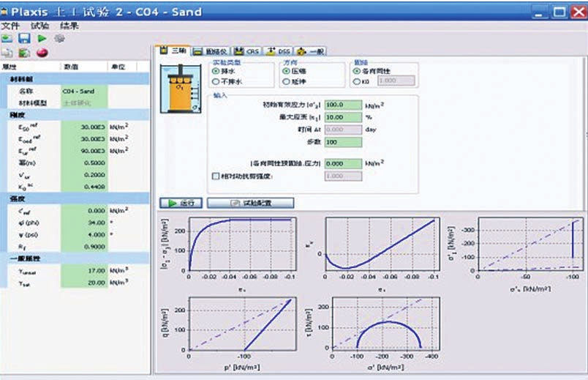The image size is (588, 380).
Task: Click the 运行 (Run) button
Action: point(184,203)
